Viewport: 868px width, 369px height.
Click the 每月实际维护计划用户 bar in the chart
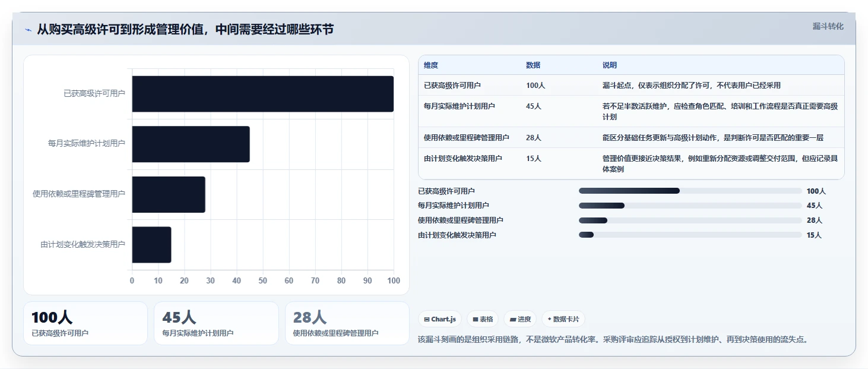[191, 144]
